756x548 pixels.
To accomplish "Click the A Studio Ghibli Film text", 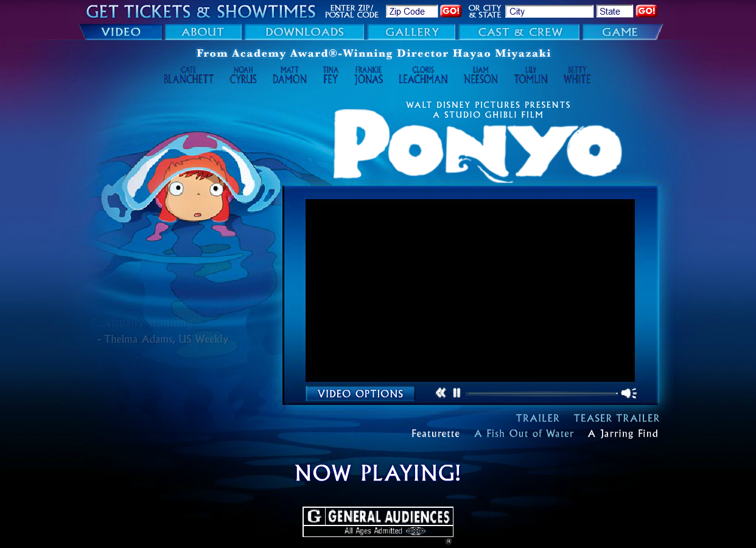I will click(x=488, y=114).
